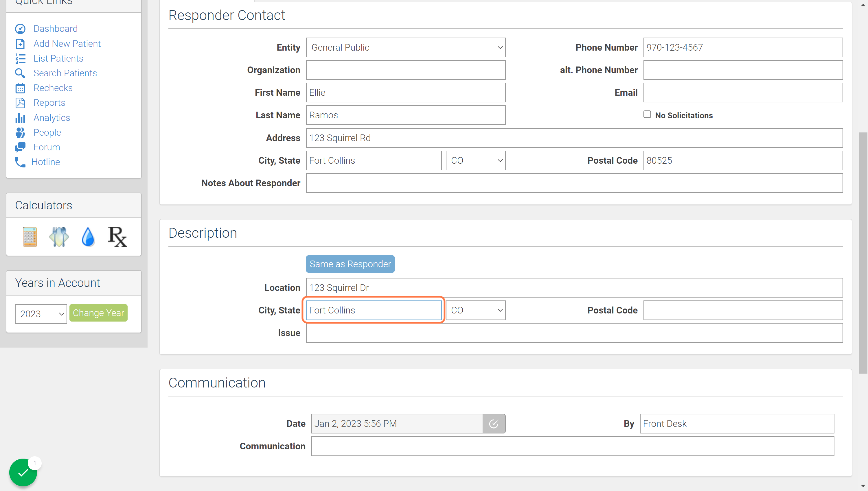Click the Analytics bar chart icon

(20, 118)
